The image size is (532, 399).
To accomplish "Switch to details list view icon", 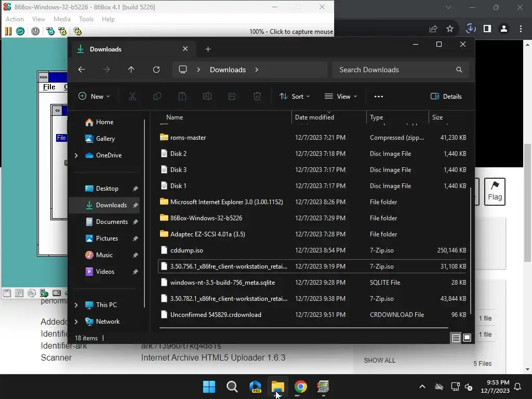I will point(456,338).
